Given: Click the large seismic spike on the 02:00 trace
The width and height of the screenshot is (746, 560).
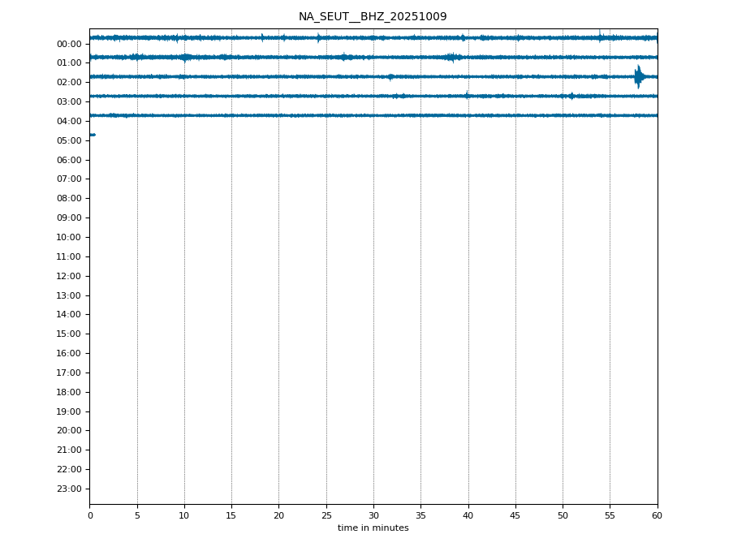Looking at the screenshot, I should pyautogui.click(x=639, y=76).
